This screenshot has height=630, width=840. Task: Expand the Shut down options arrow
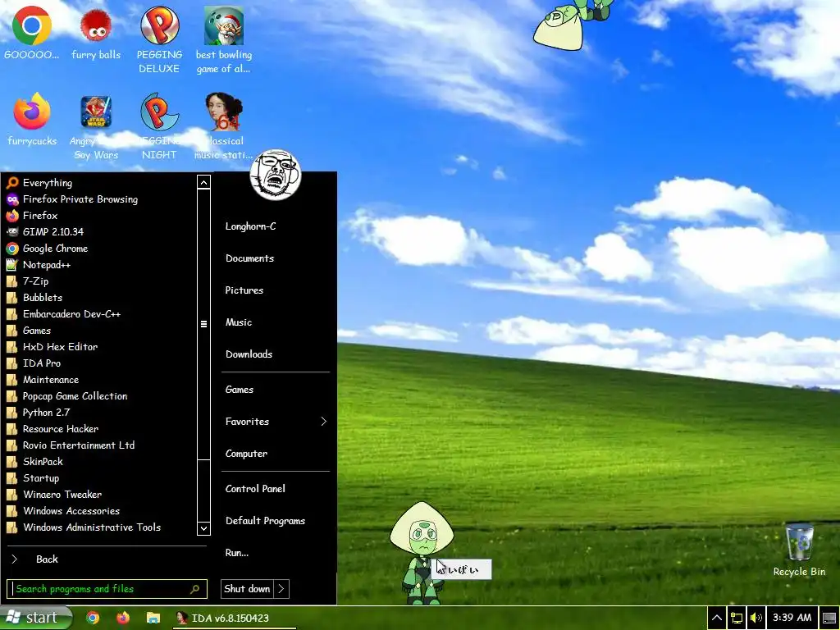282,589
